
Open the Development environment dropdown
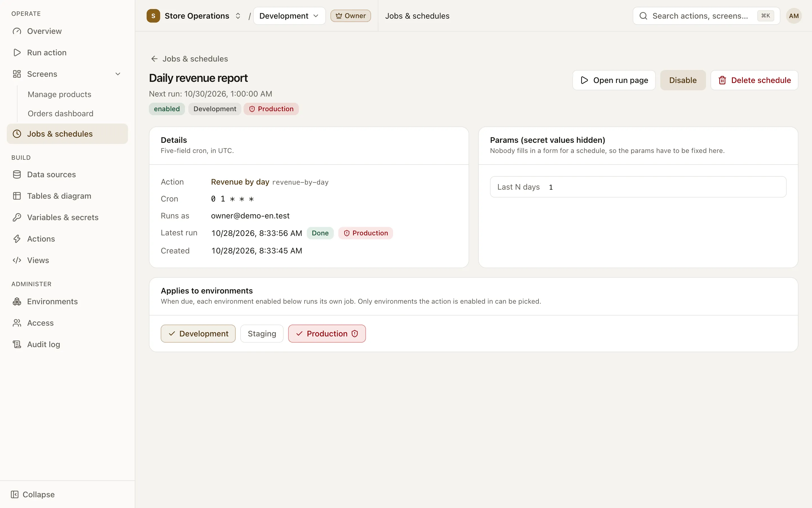point(289,16)
